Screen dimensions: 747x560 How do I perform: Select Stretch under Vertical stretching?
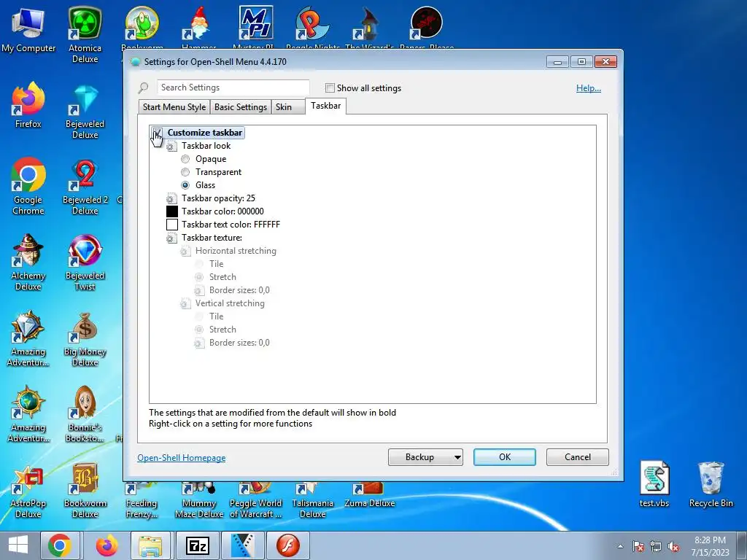[199, 330]
